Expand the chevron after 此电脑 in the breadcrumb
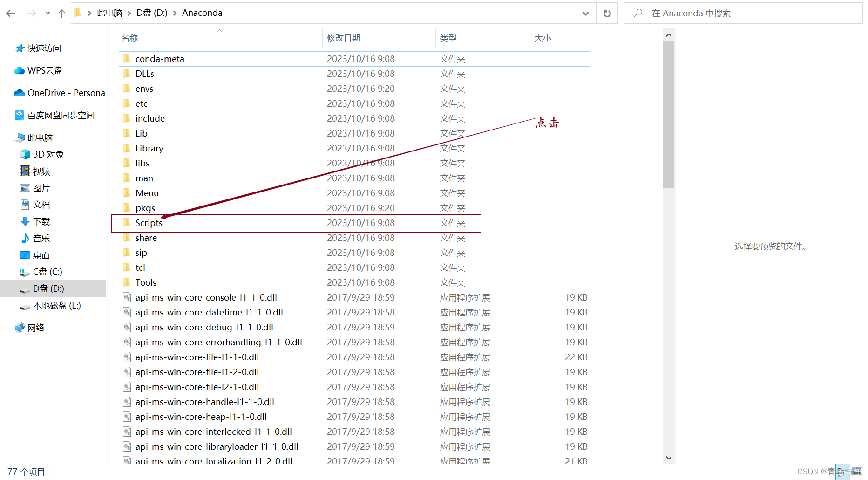868x480 pixels. (x=129, y=13)
